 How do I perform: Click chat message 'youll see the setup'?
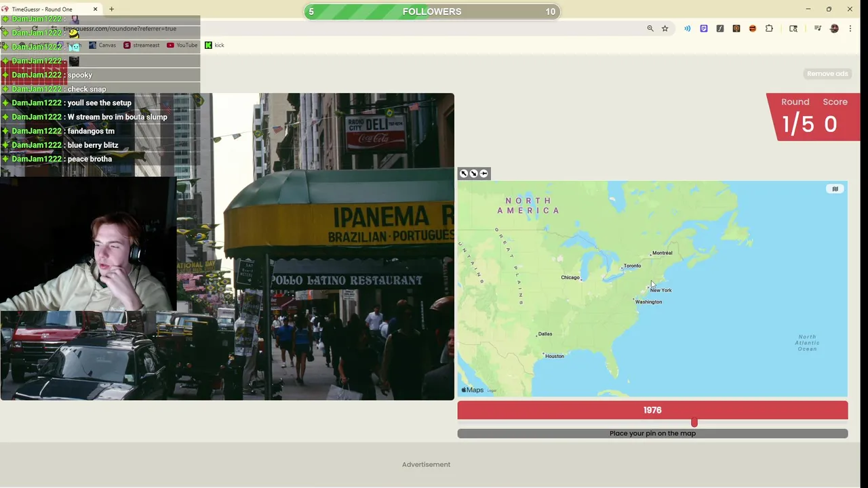[x=99, y=103]
